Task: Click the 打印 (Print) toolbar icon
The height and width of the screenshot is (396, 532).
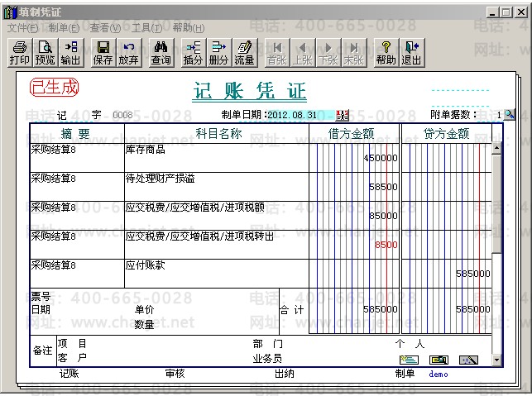Action: click(20, 53)
